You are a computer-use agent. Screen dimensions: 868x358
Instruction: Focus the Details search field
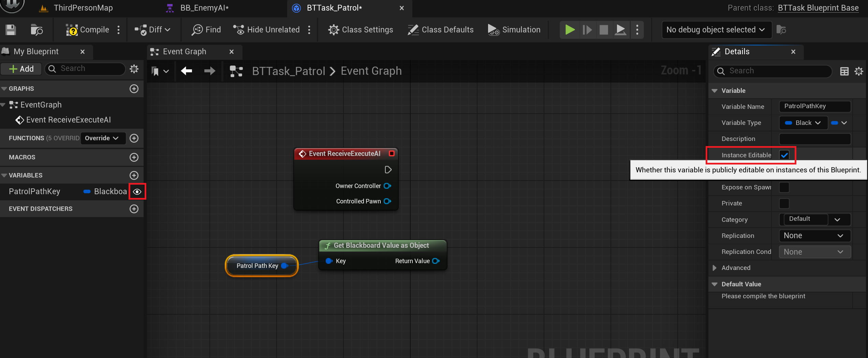(773, 71)
